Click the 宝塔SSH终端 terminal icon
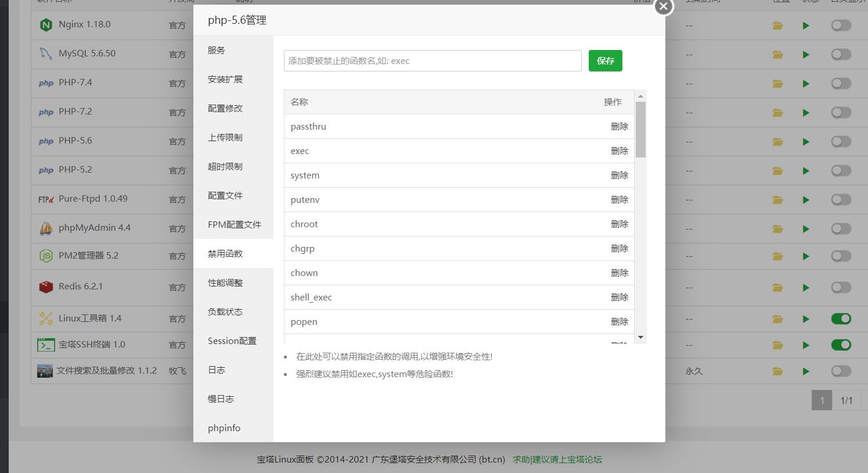The height and width of the screenshot is (473, 868). (46, 344)
